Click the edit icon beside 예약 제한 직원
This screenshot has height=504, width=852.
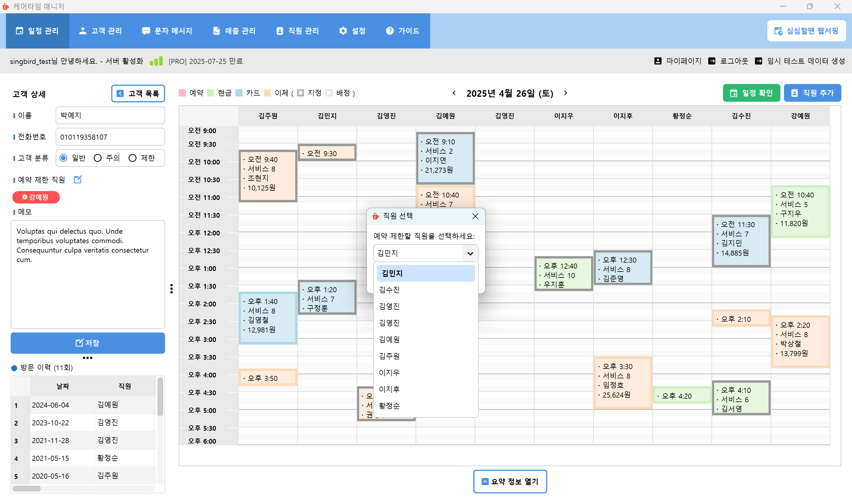point(78,179)
